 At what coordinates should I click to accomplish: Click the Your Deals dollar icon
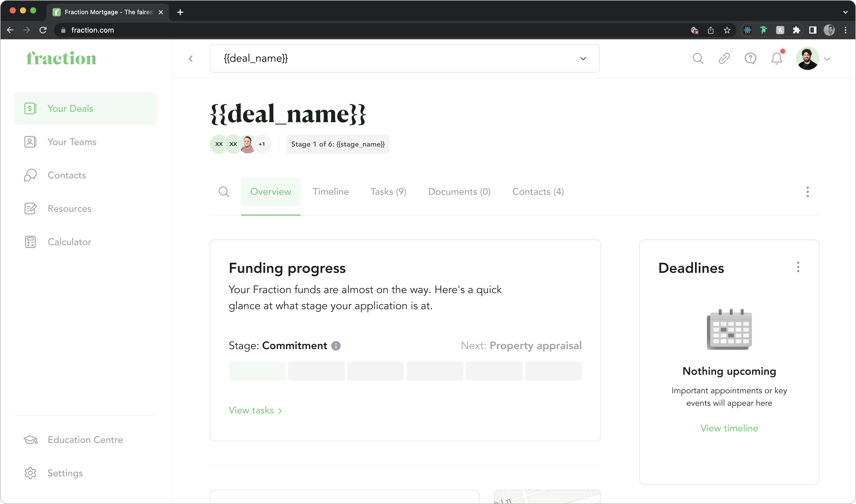[30, 108]
